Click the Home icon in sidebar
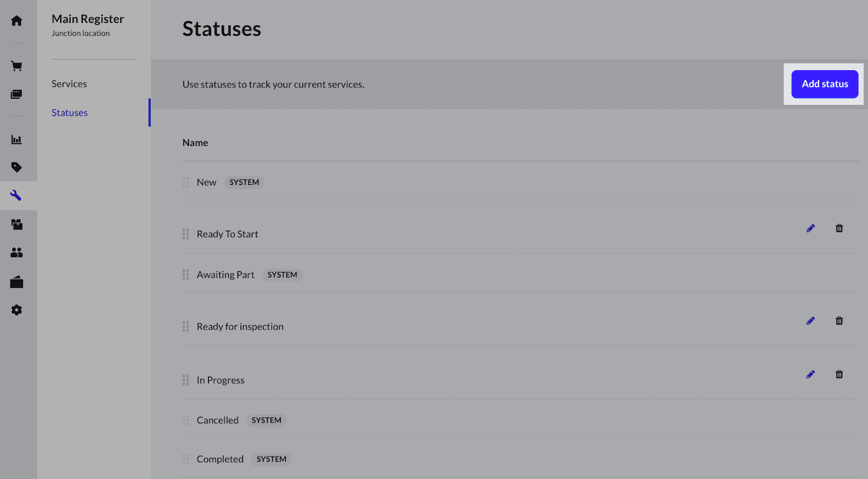 click(17, 20)
